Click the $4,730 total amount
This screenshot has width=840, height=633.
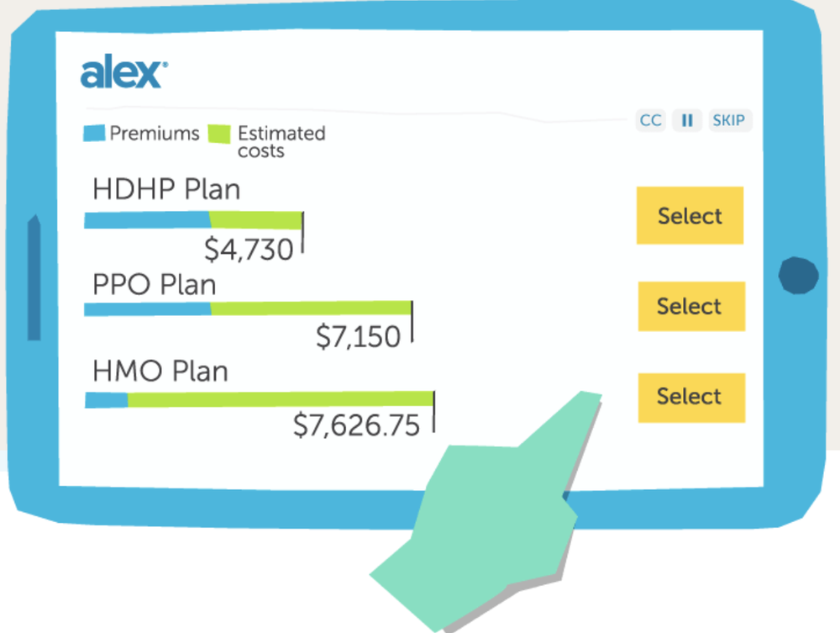(249, 250)
